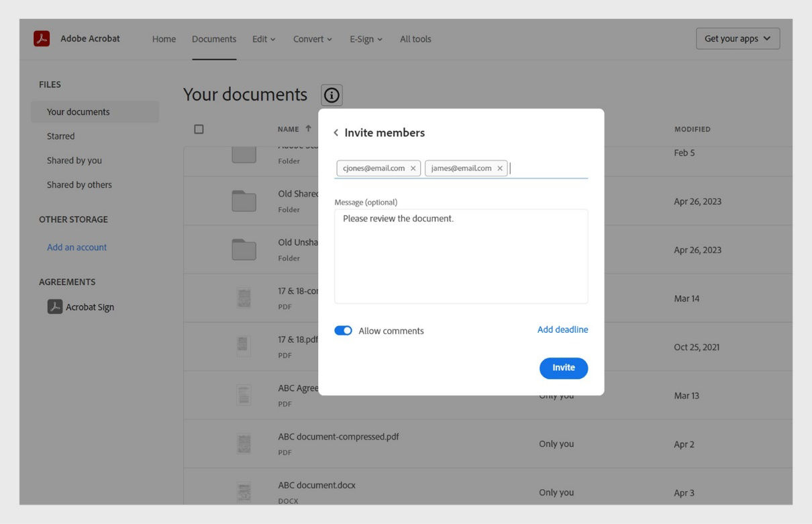The height and width of the screenshot is (524, 812).
Task: Switch to the Home tab
Action: click(163, 39)
